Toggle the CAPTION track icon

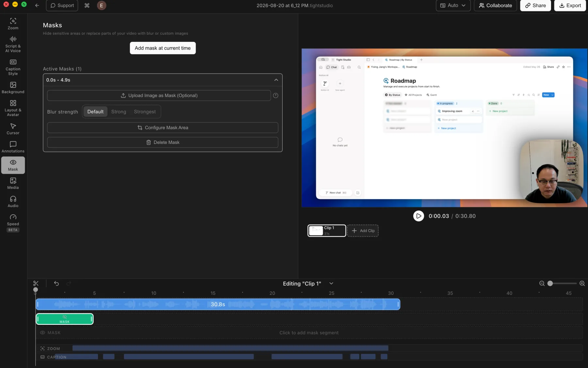point(42,357)
